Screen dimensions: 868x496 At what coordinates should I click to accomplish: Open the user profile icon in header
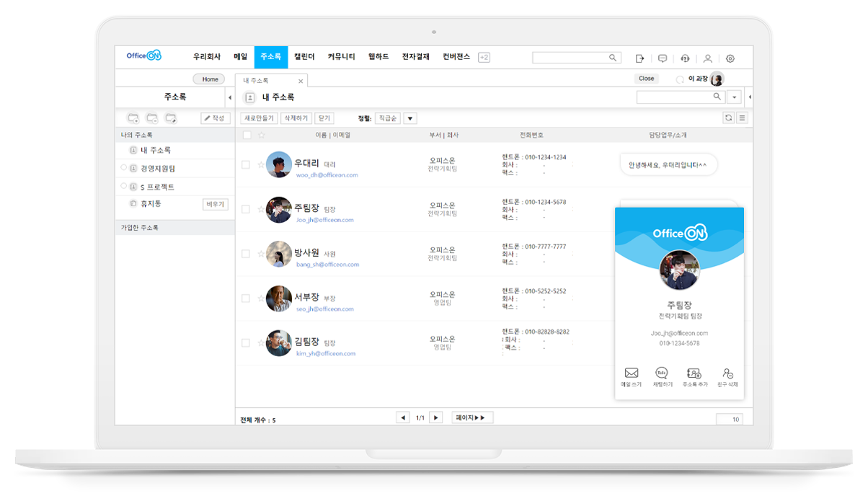[x=707, y=58]
